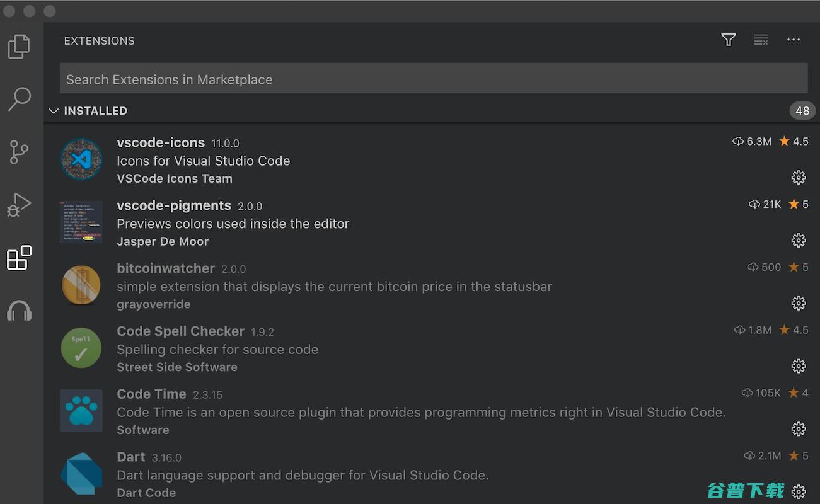820x504 pixels.
Task: Focus the Search Extensions in Marketplace field
Action: click(434, 79)
